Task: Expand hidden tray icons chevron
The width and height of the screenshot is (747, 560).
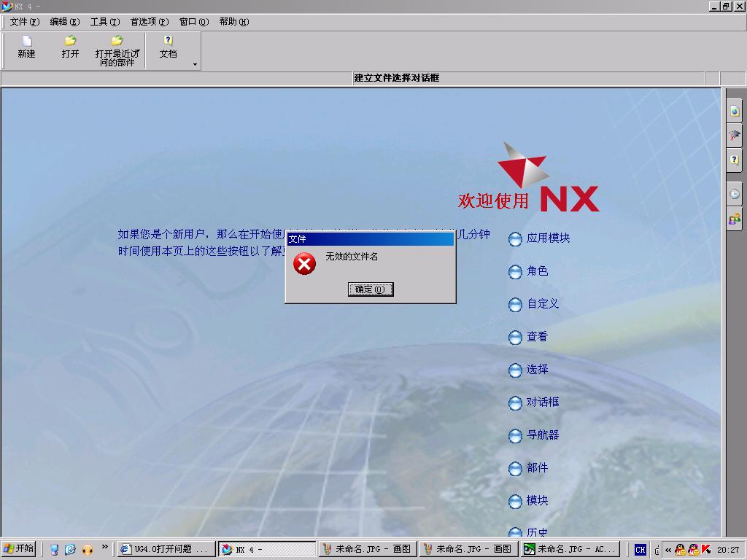Action: 668,550
